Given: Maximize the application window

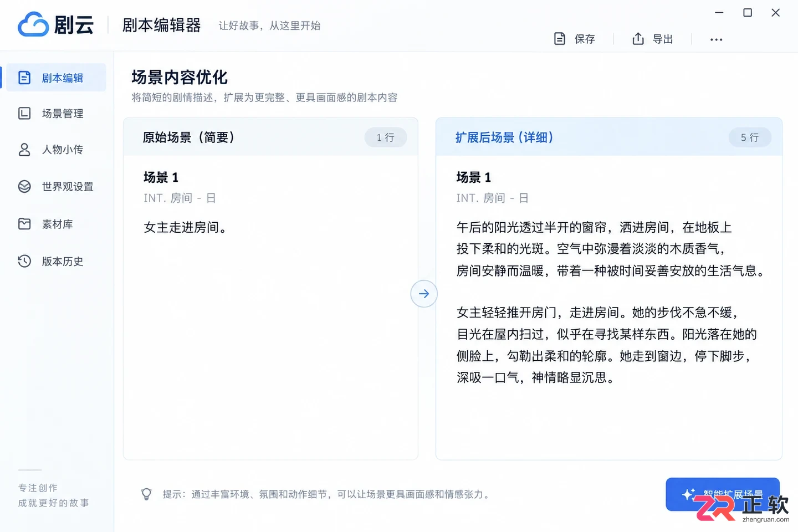Looking at the screenshot, I should 748,12.
